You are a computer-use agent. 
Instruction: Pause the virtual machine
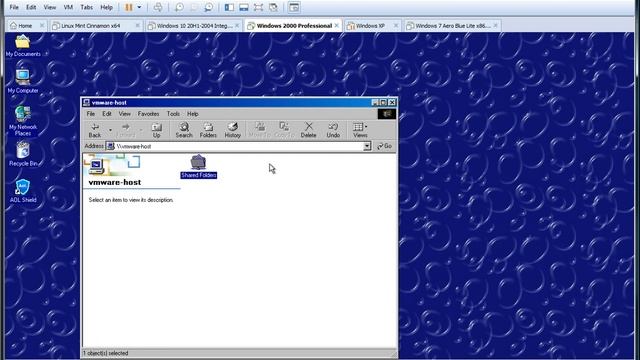tap(129, 7)
